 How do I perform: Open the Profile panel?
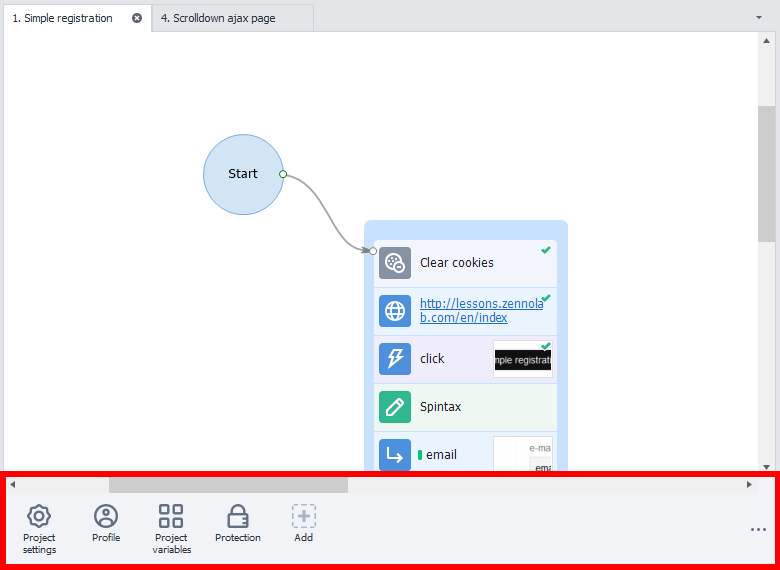(x=106, y=524)
